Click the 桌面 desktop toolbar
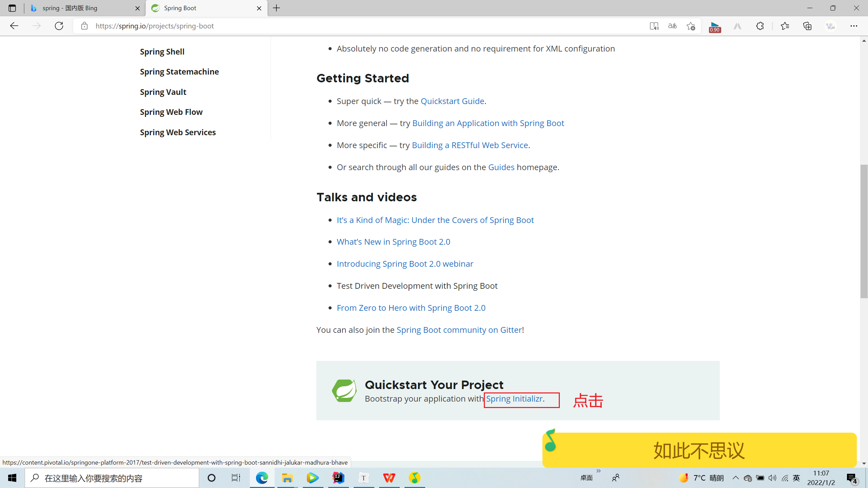The image size is (868, 488). pos(587,478)
